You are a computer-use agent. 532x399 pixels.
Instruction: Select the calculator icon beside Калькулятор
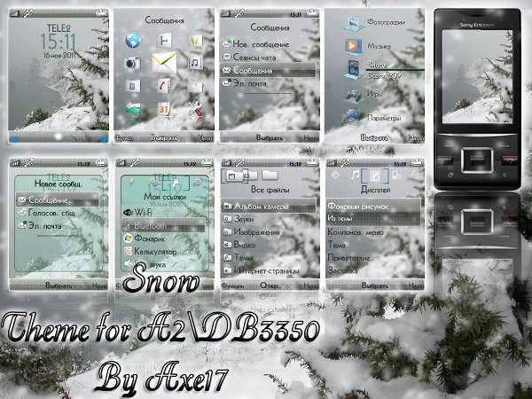(x=128, y=252)
